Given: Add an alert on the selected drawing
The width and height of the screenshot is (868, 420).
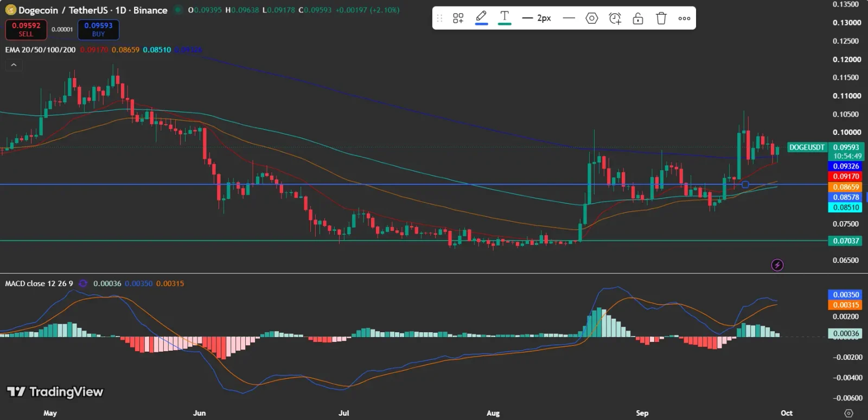Looking at the screenshot, I should [615, 18].
